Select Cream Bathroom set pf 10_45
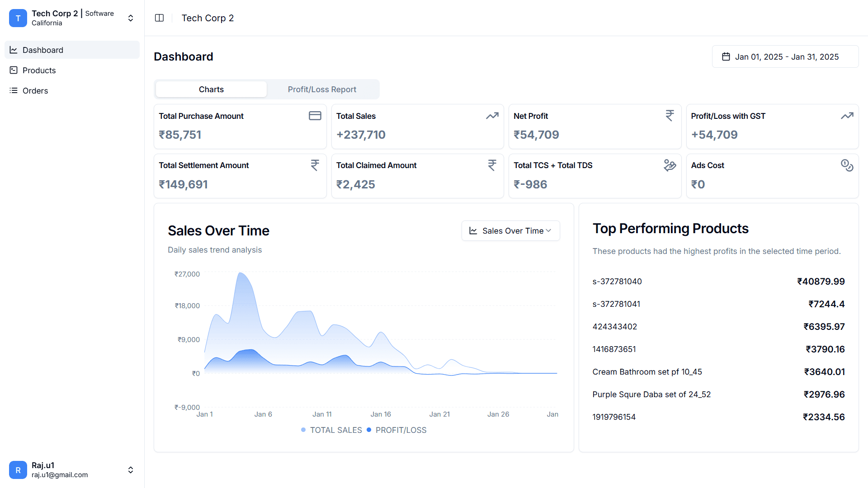The image size is (868, 488). pyautogui.click(x=647, y=372)
